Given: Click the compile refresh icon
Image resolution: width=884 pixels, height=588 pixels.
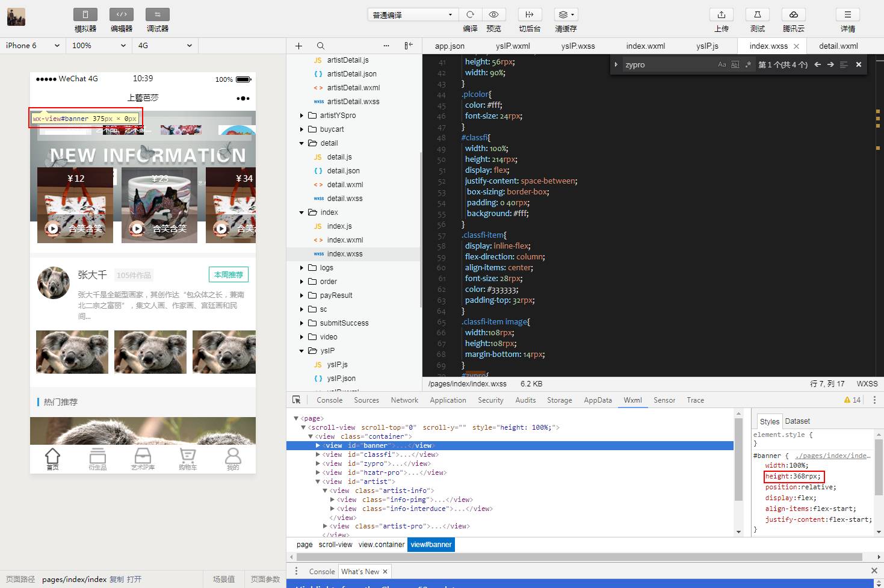Looking at the screenshot, I should (470, 15).
